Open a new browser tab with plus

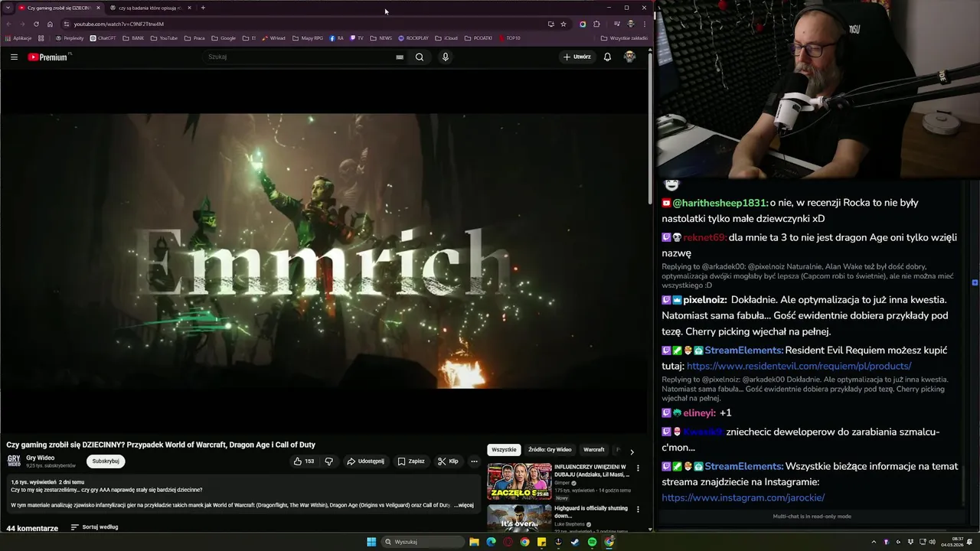pyautogui.click(x=203, y=8)
